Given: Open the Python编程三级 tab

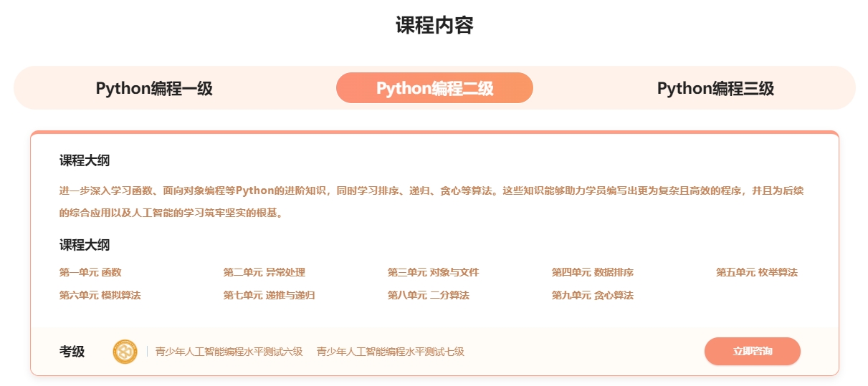Looking at the screenshot, I should pos(715,88).
